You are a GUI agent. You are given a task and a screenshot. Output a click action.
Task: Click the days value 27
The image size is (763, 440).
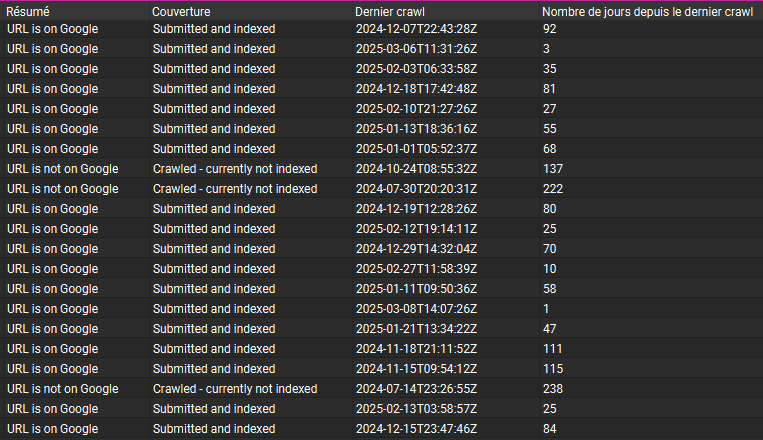[x=550, y=109]
